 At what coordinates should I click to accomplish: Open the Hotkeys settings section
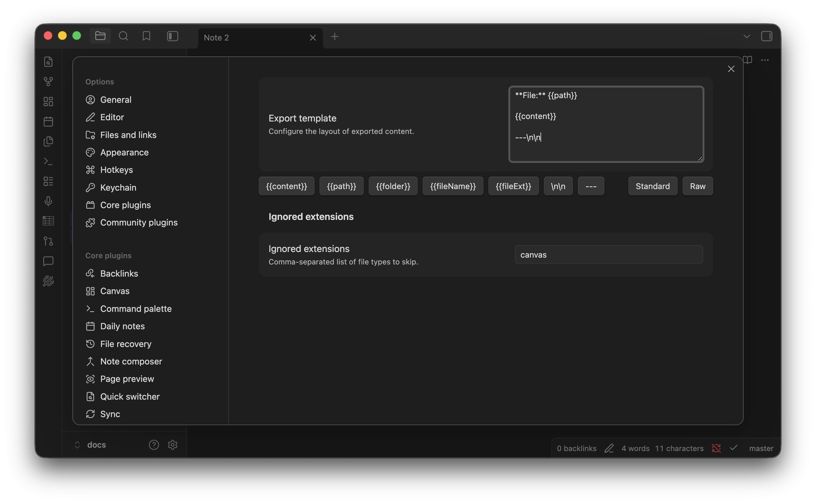coord(116,170)
